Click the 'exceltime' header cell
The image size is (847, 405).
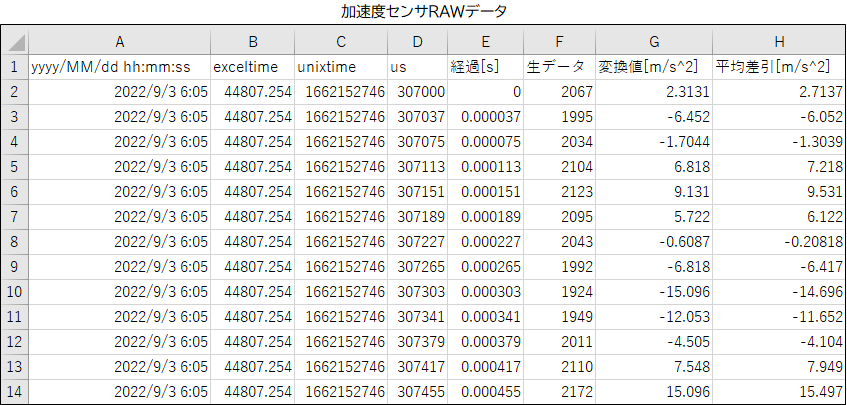pos(253,66)
